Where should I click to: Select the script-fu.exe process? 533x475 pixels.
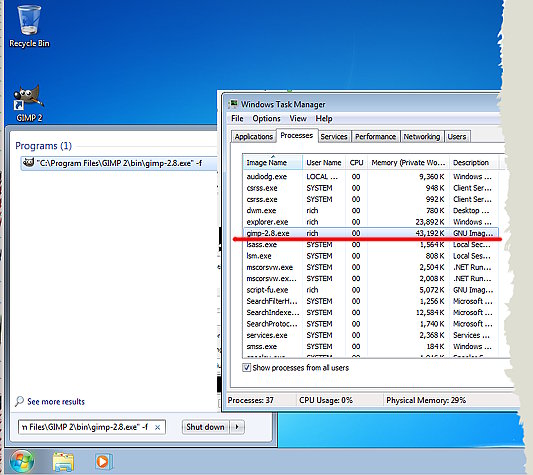pos(371,290)
